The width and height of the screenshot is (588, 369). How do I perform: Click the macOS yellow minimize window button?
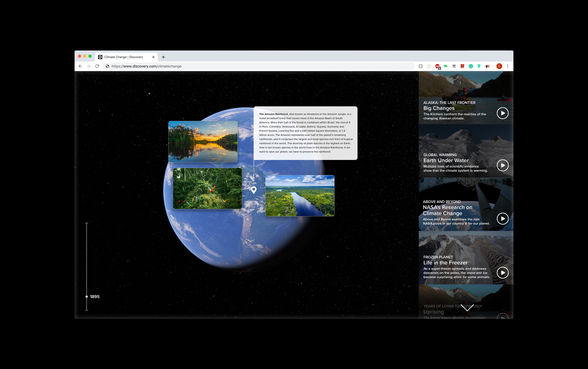pyautogui.click(x=85, y=56)
